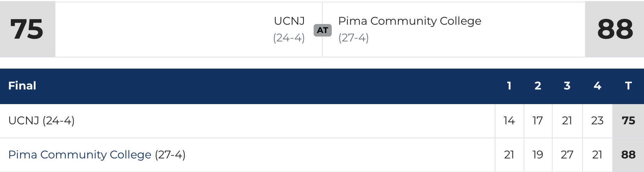Open the Pima Community College link in table

point(80,155)
